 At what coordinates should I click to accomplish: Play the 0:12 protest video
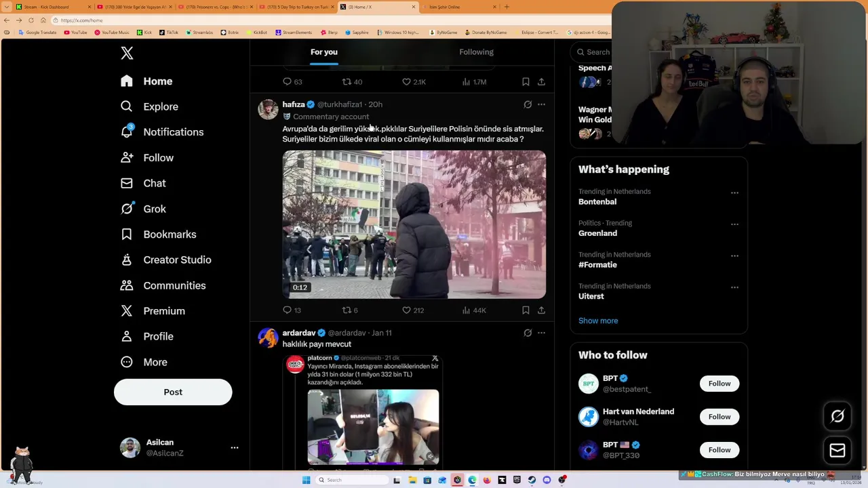tap(414, 224)
